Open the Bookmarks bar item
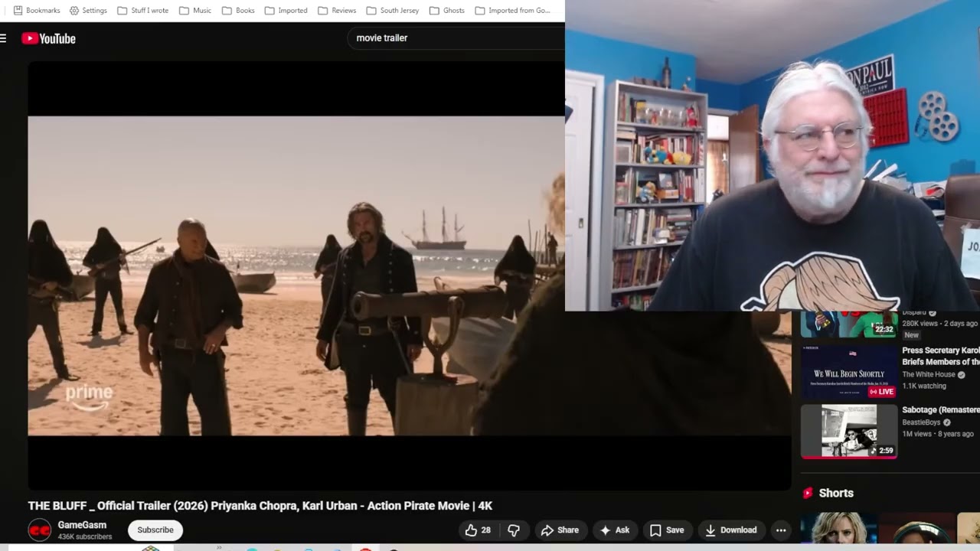 click(37, 11)
